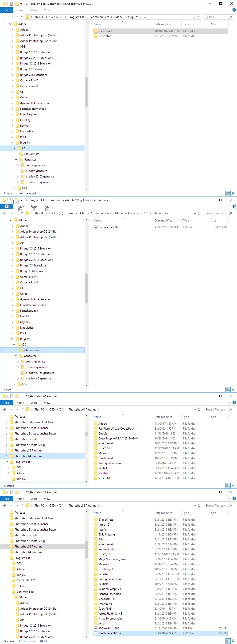Click the NeatImage.8bf.xxx file icon

[x=95, y=633]
